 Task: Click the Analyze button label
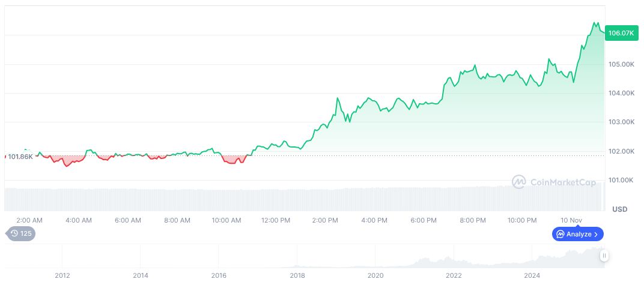(x=579, y=234)
